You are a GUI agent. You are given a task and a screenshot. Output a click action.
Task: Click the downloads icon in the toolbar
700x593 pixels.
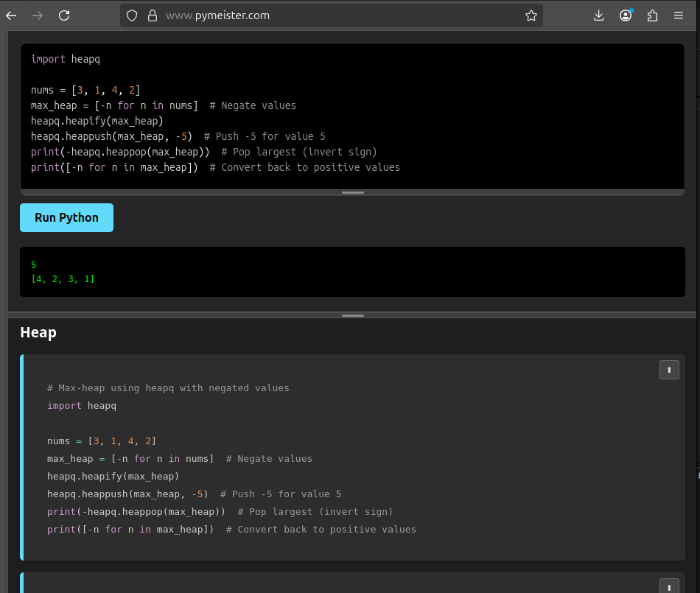(x=599, y=15)
